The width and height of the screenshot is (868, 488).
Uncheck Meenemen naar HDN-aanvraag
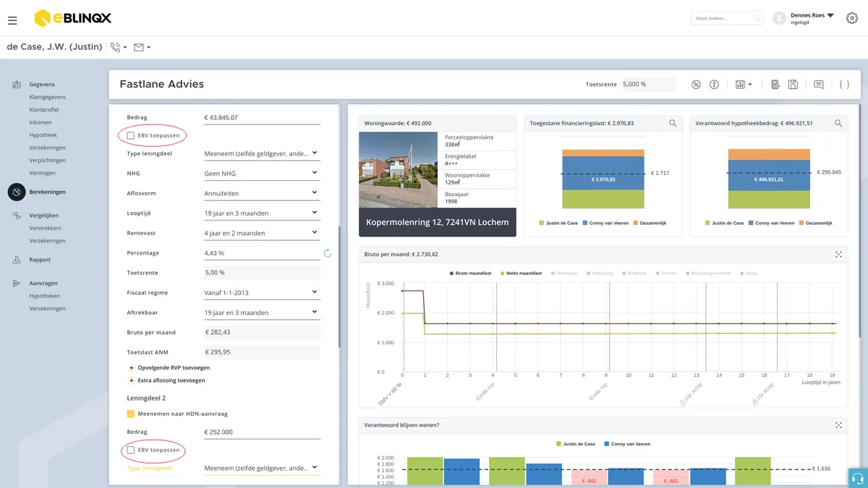pos(130,414)
